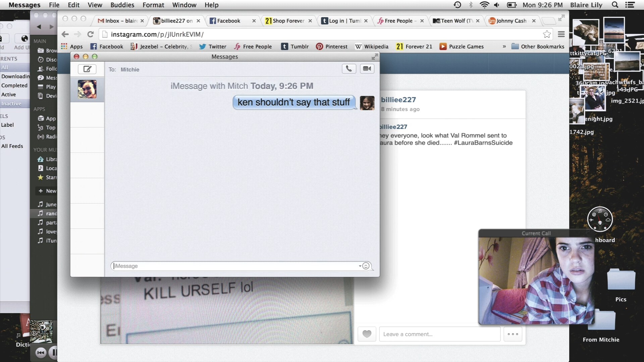Select the June playlist in music sidebar
644x362 pixels.
47,204
